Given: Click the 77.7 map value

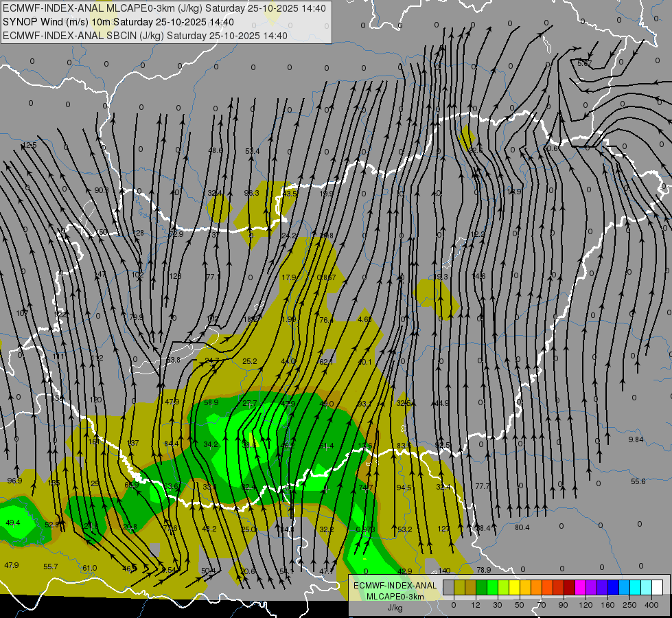Looking at the screenshot, I should pos(483,486).
